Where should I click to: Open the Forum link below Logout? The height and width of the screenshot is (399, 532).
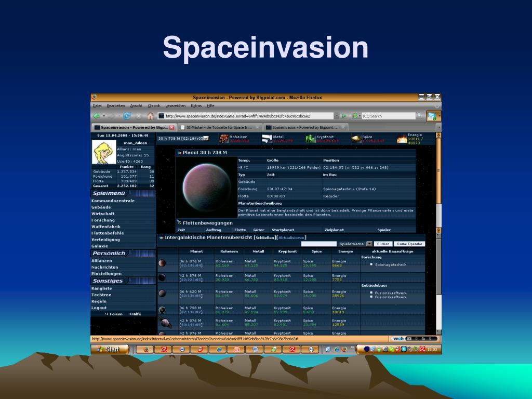click(x=116, y=314)
